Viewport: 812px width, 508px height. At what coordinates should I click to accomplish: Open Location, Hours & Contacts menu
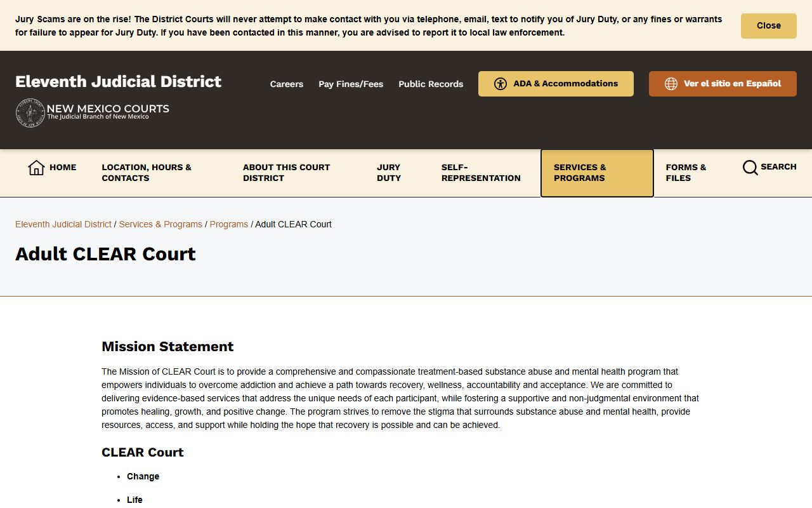click(x=147, y=173)
